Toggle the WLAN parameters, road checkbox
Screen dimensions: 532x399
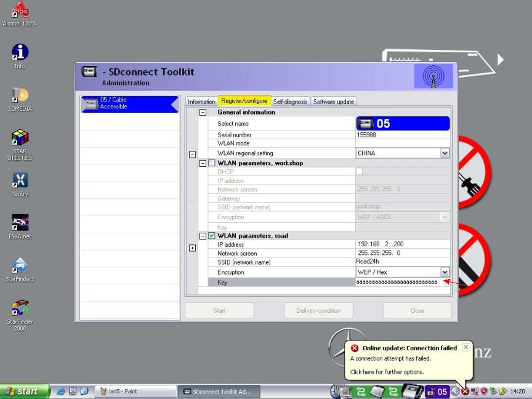[212, 236]
